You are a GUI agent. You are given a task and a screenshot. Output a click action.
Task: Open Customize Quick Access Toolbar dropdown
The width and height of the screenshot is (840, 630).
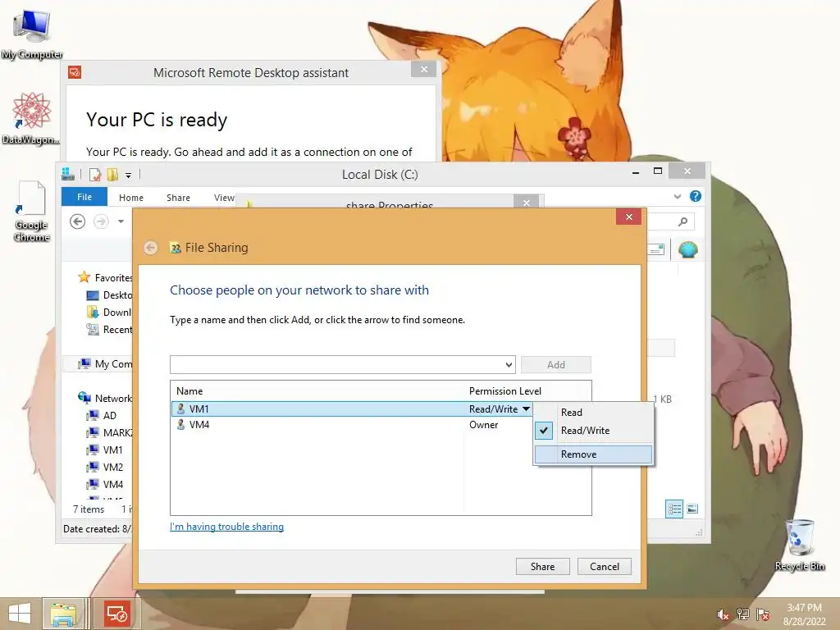(129, 176)
